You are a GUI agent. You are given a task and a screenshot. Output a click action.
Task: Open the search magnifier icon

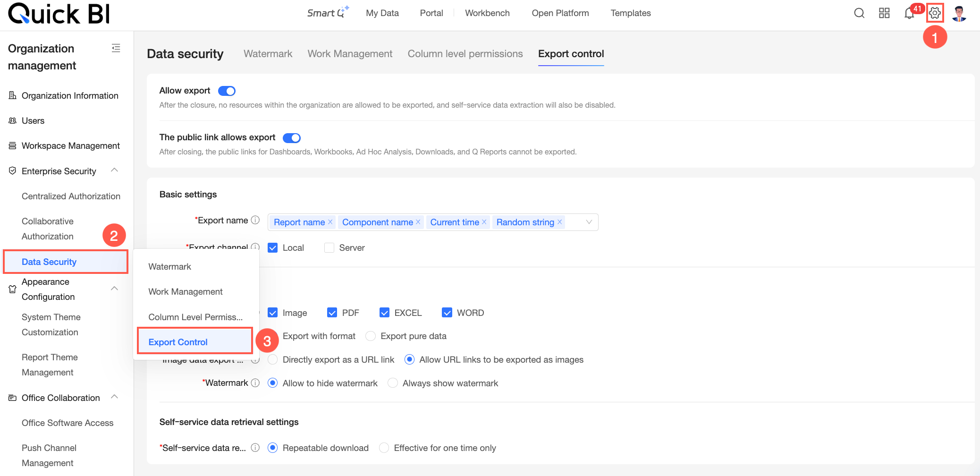[x=859, y=13]
